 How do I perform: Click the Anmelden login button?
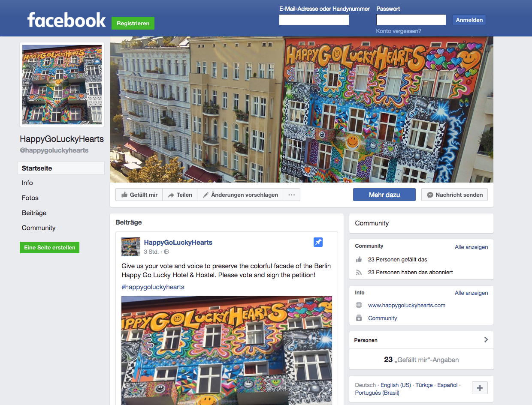[469, 20]
